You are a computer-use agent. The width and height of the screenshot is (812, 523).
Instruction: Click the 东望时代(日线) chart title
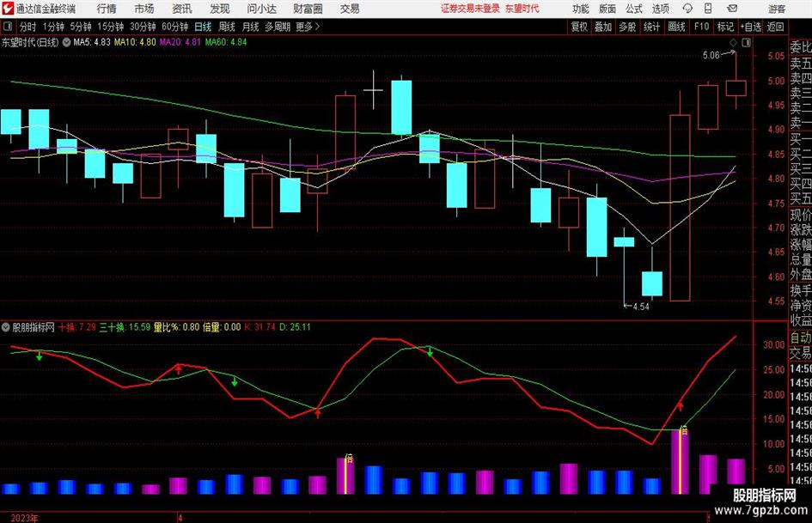pos(30,42)
